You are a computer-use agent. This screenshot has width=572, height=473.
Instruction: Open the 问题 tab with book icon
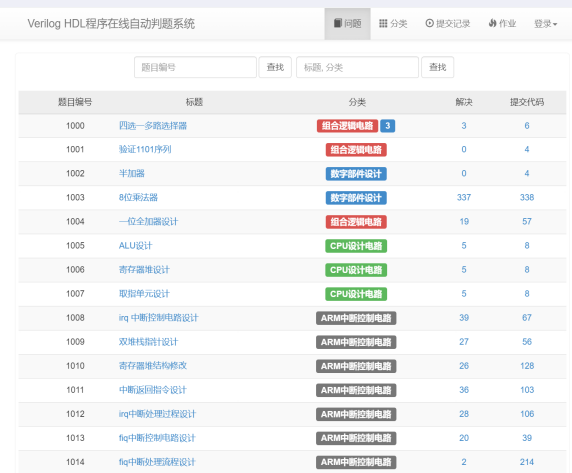coord(347,24)
